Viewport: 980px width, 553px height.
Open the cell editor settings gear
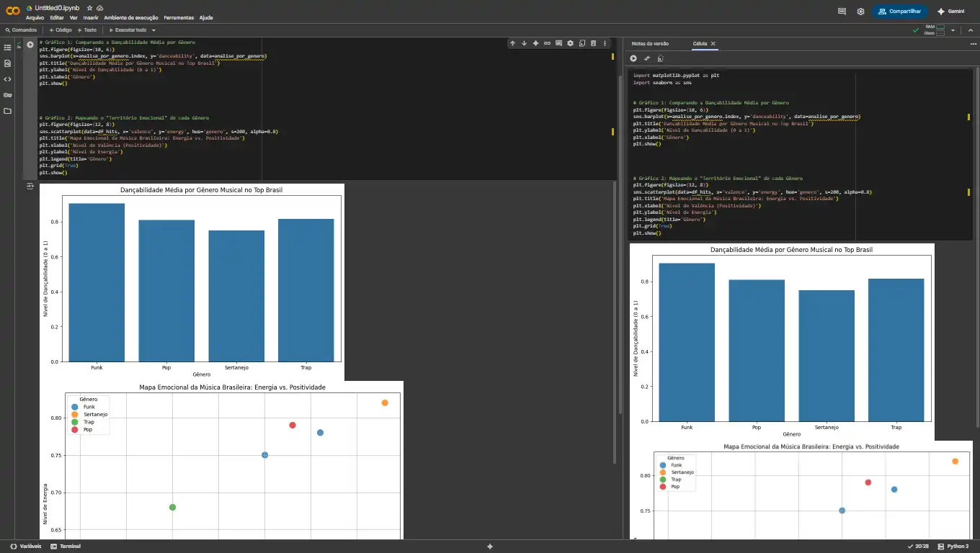tap(570, 43)
